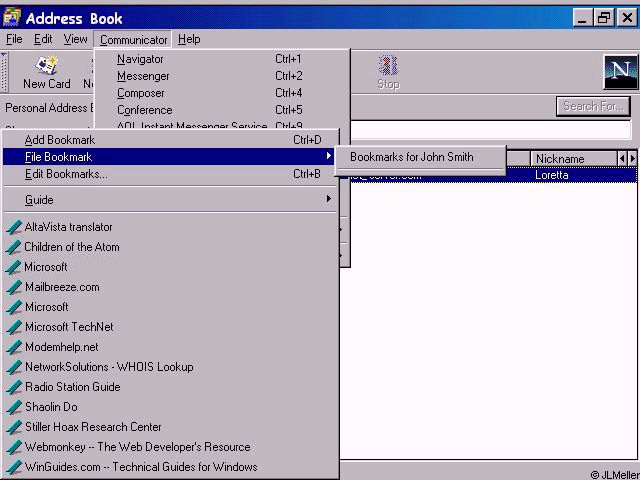Expand the Guide submenu arrow
Image resolution: width=640 pixels, height=480 pixels.
pyautogui.click(x=329, y=199)
